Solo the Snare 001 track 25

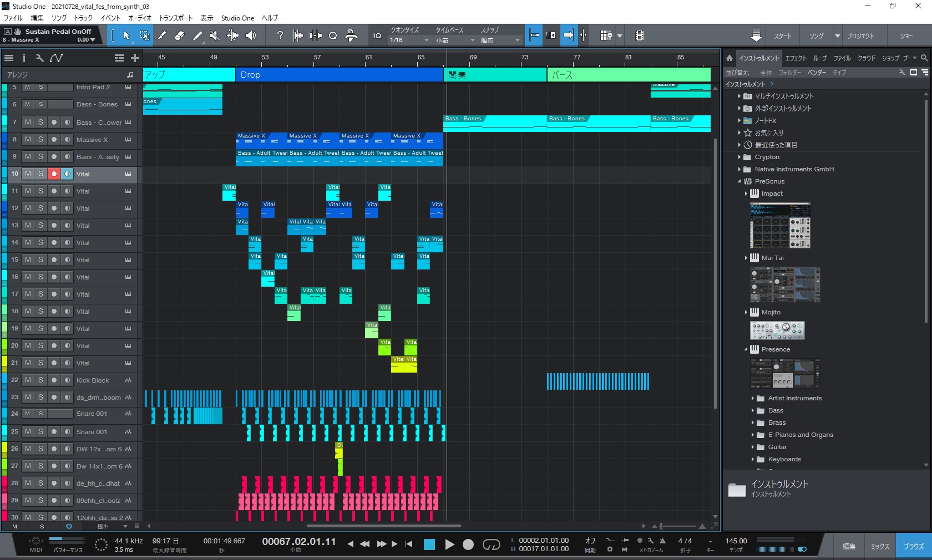(40, 431)
